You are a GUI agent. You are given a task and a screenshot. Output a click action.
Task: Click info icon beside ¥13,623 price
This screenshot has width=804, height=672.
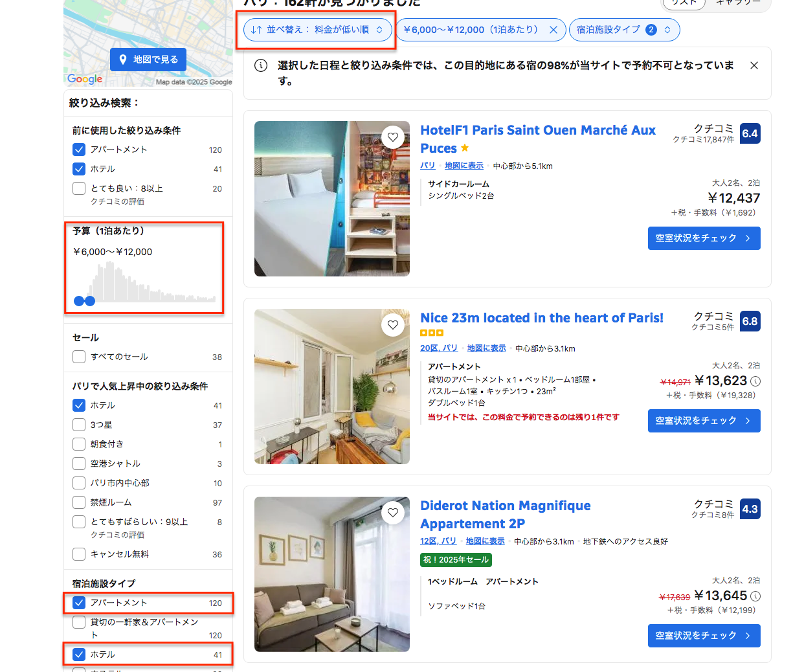pyautogui.click(x=755, y=381)
